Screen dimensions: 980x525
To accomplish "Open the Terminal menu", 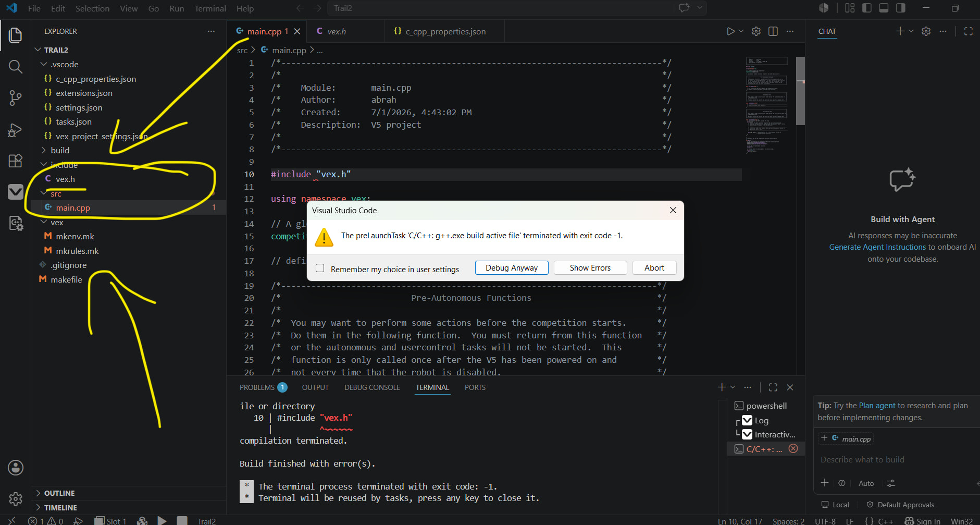I will [x=210, y=8].
